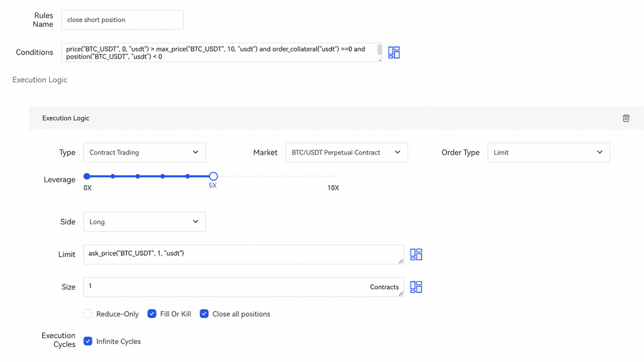This screenshot has width=644, height=362.
Task: Click the Size input field showing 1
Action: pos(226,287)
